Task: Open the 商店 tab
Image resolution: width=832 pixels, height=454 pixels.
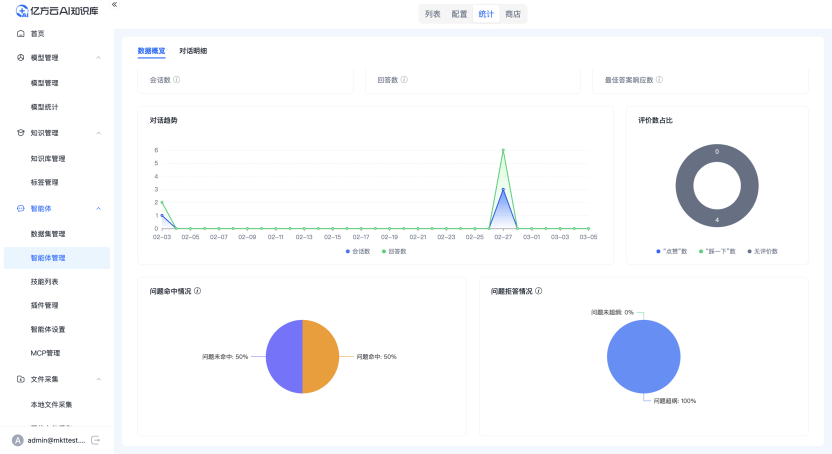Action: click(x=513, y=14)
